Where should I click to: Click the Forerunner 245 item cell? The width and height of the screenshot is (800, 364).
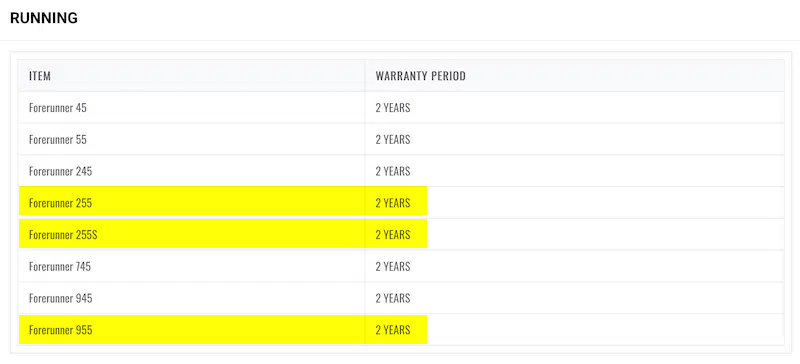(192, 171)
